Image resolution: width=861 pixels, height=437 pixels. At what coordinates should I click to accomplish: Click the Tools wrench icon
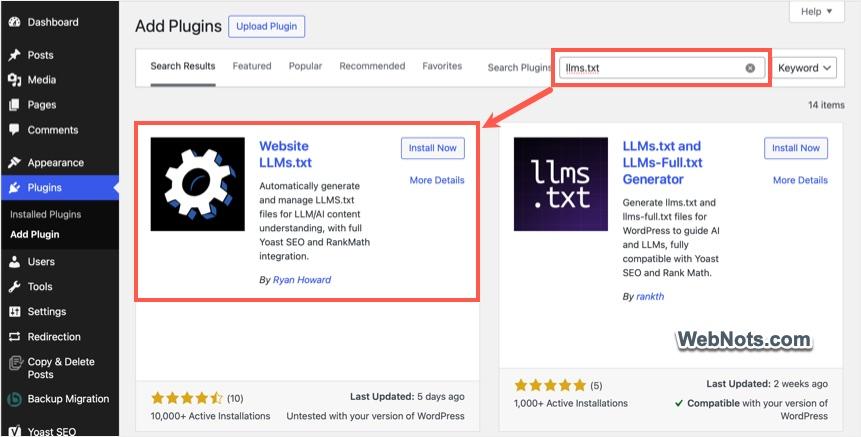[x=15, y=287]
